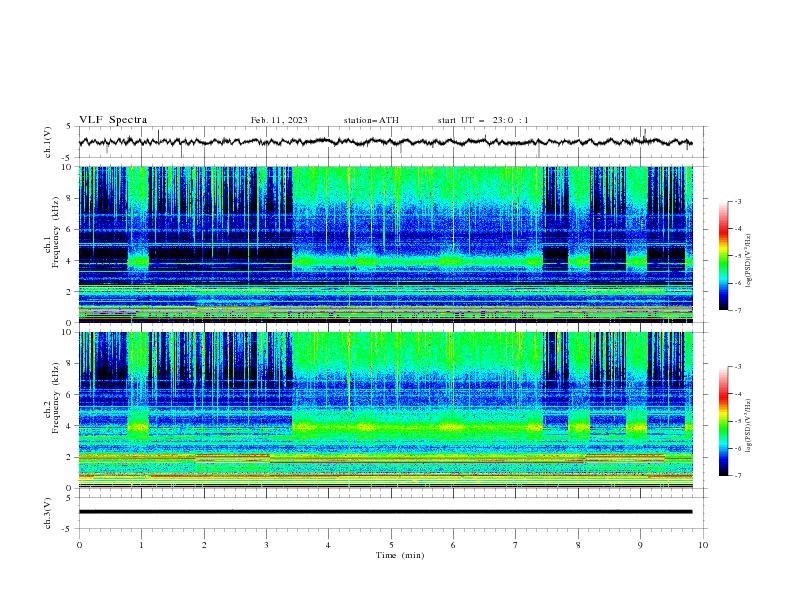Select the "ch.3(V)" axis label

[x=48, y=513]
